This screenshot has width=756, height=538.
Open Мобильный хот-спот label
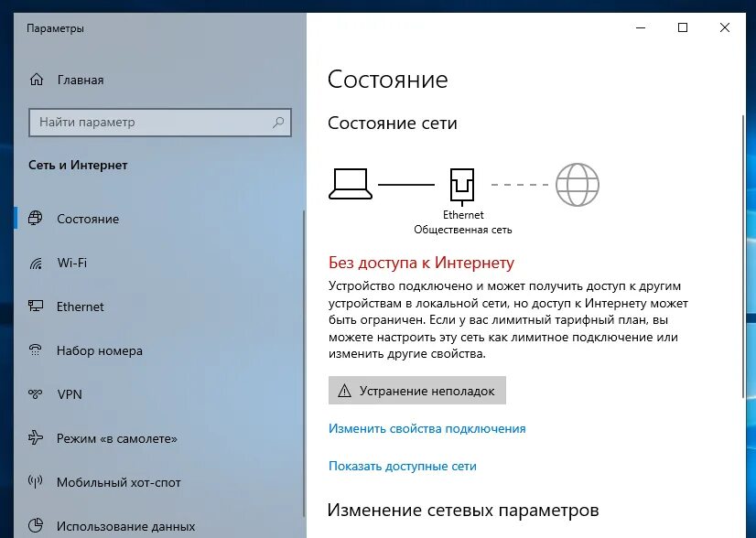click(x=119, y=482)
